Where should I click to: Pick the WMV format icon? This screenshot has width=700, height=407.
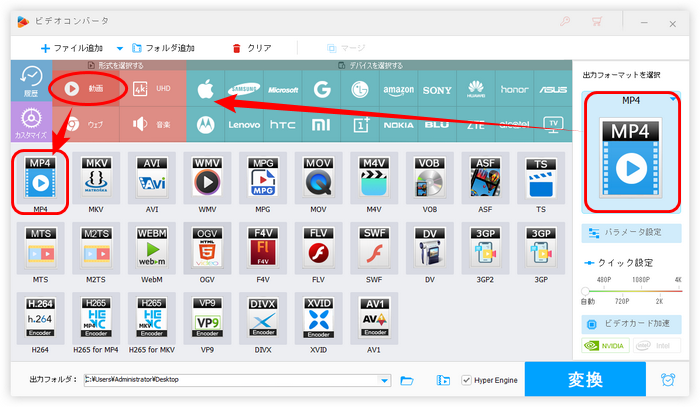coord(207,178)
